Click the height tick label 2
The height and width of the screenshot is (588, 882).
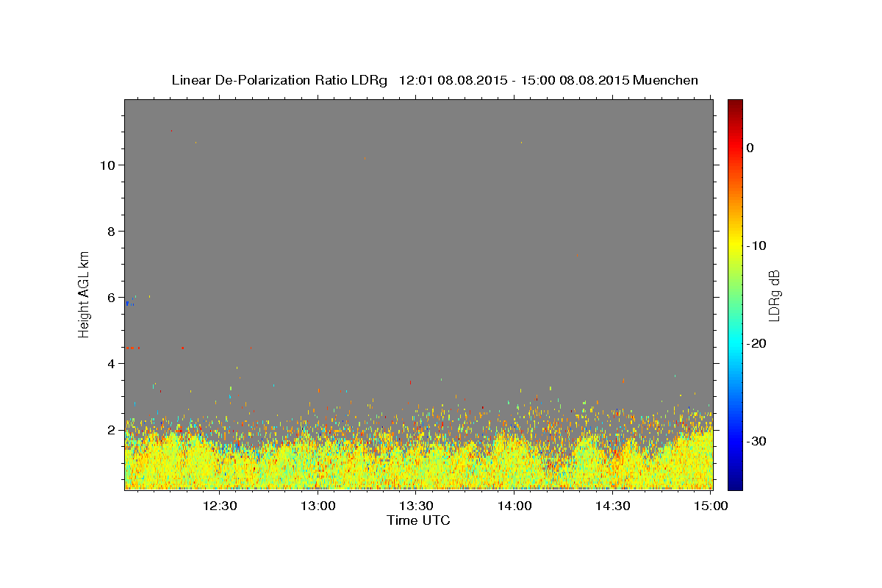click(x=111, y=429)
